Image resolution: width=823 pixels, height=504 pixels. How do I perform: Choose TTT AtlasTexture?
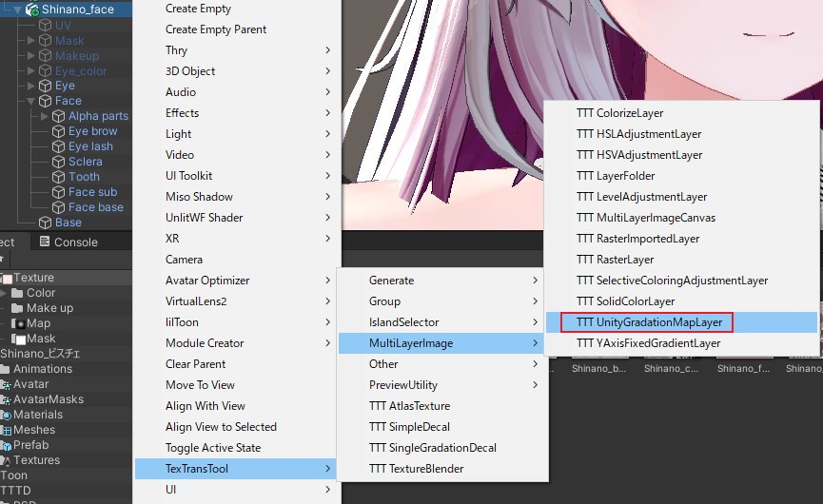tap(441, 406)
